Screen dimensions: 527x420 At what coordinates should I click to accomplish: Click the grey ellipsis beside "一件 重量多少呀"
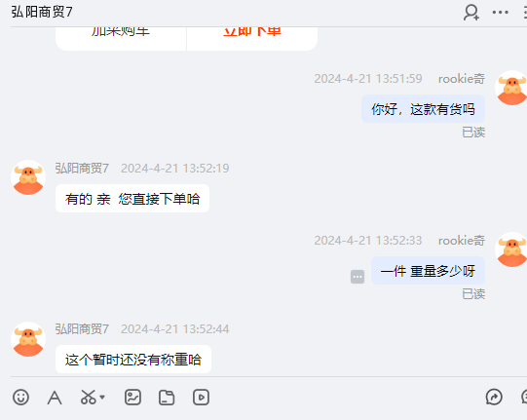tap(358, 277)
